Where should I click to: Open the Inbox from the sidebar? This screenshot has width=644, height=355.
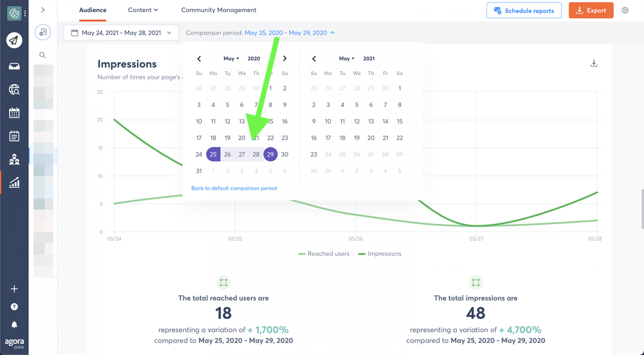coord(14,66)
